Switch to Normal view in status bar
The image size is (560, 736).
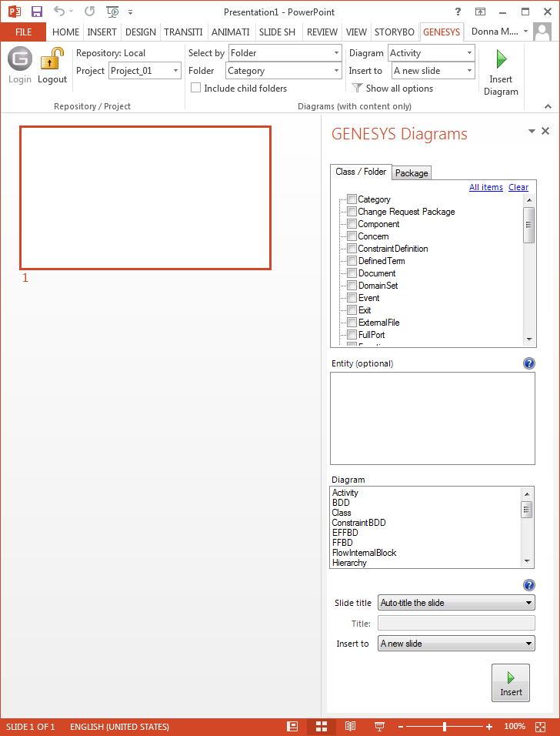(292, 727)
